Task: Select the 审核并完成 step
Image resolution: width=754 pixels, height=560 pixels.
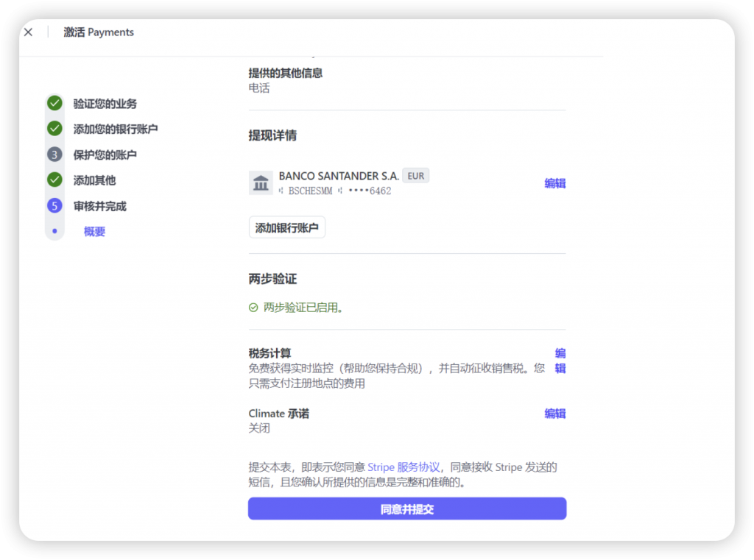Action: click(x=99, y=206)
